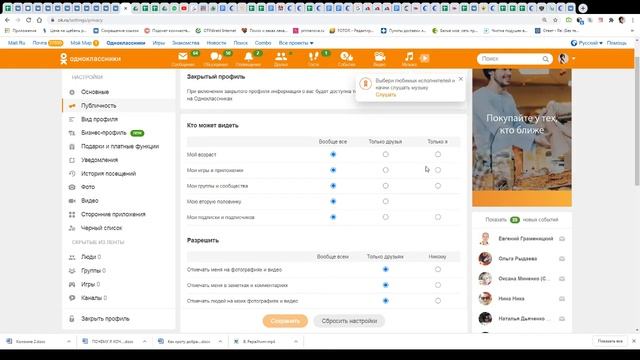Click Сбросить настройки button

point(349,321)
